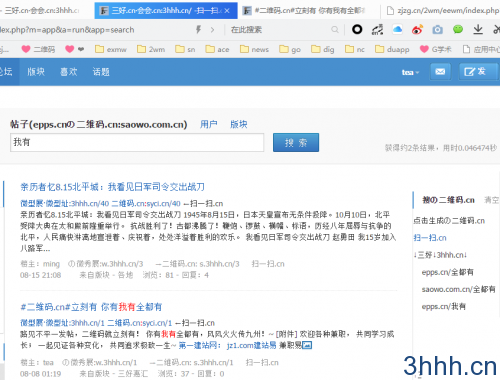Click the image attachment icon after 兼职易

pyautogui.click(x=307, y=345)
